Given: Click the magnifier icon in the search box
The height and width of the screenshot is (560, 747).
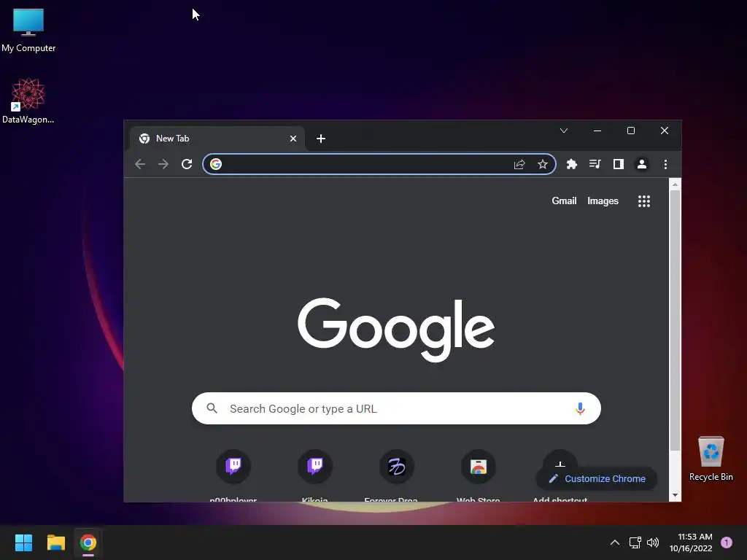Looking at the screenshot, I should [x=212, y=408].
